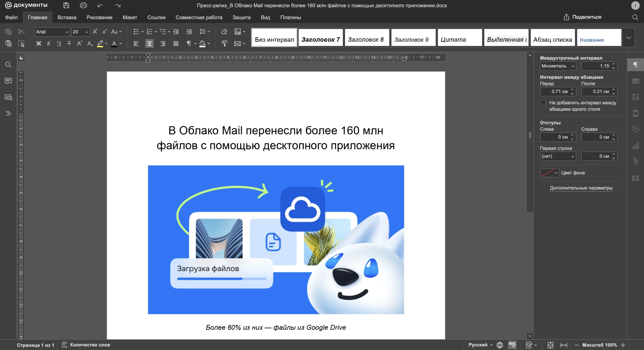Expand the styles gallery arrow
This screenshot has width=644, height=350.
(x=628, y=38)
